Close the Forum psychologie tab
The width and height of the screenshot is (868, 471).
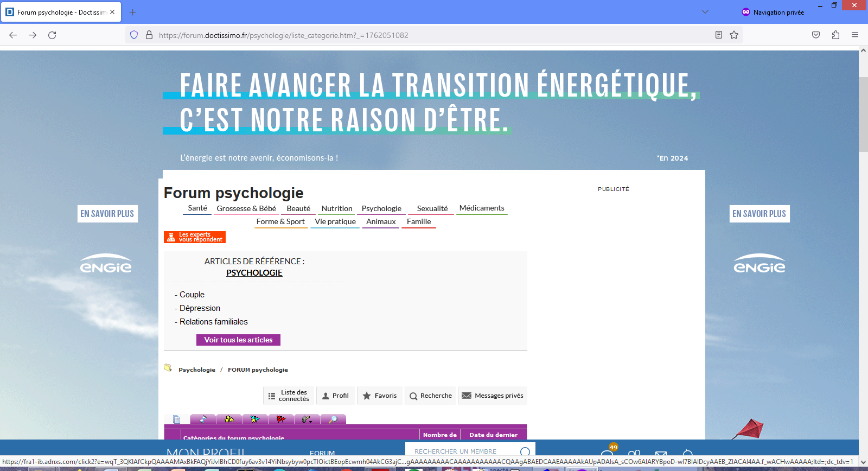tap(112, 12)
